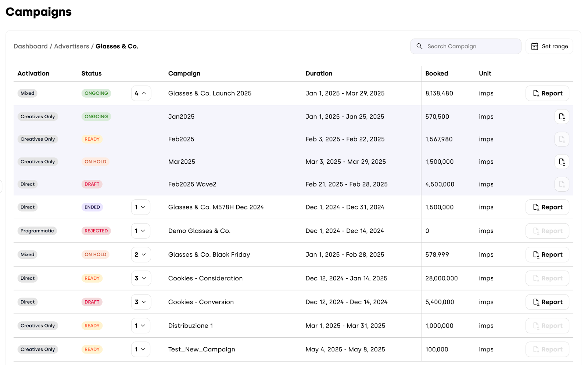This screenshot has height=373, width=588.
Task: Focus the Search Campaign field
Action: (466, 46)
